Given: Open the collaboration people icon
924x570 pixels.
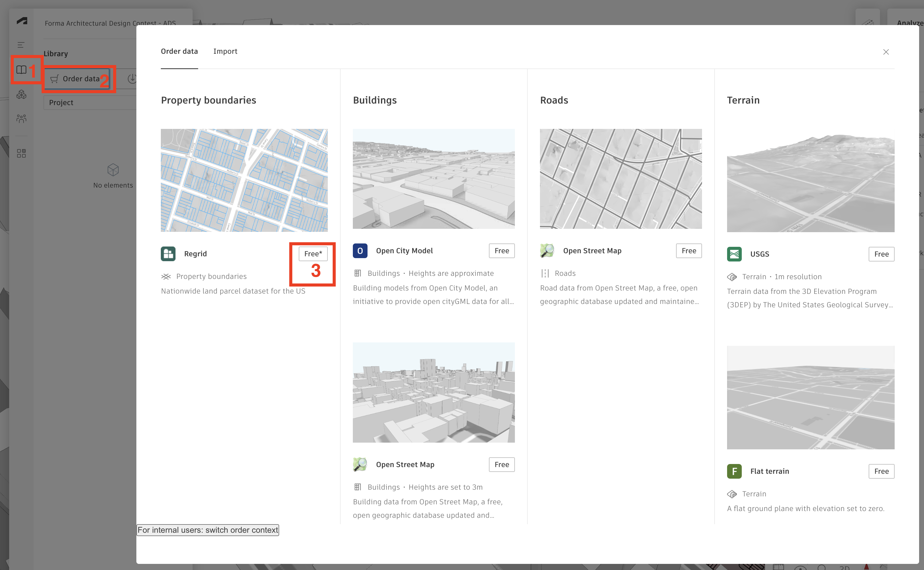Looking at the screenshot, I should [x=21, y=119].
